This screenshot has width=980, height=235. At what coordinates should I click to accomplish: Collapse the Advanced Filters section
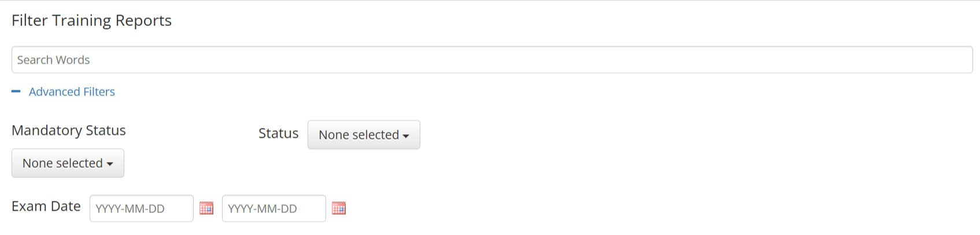click(63, 91)
